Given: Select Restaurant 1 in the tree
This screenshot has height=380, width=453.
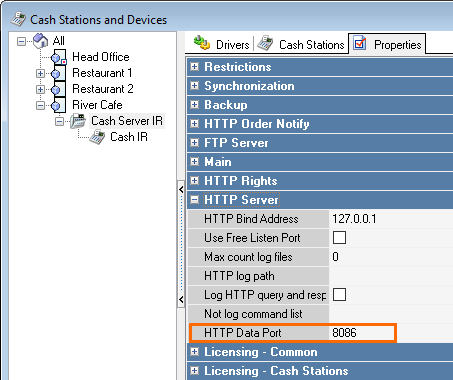Looking at the screenshot, I should coord(102,73).
